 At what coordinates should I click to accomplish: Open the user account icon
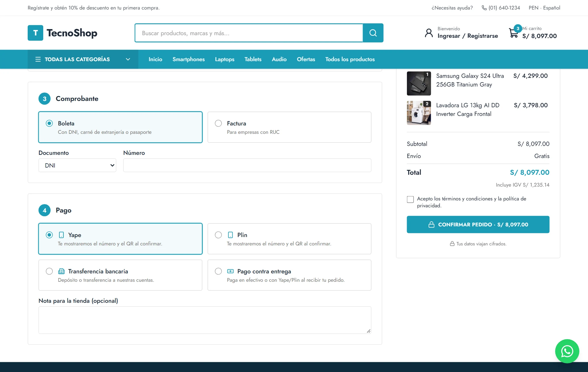[429, 33]
